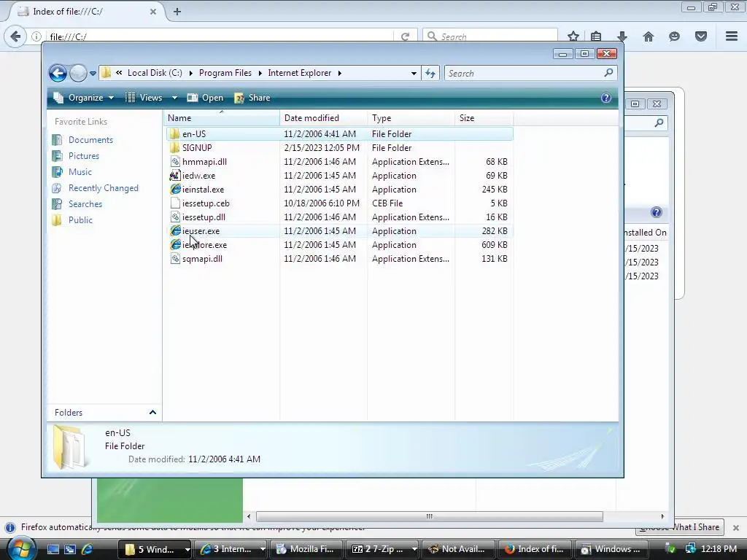Open Recently Changed favorite link

[x=104, y=188]
